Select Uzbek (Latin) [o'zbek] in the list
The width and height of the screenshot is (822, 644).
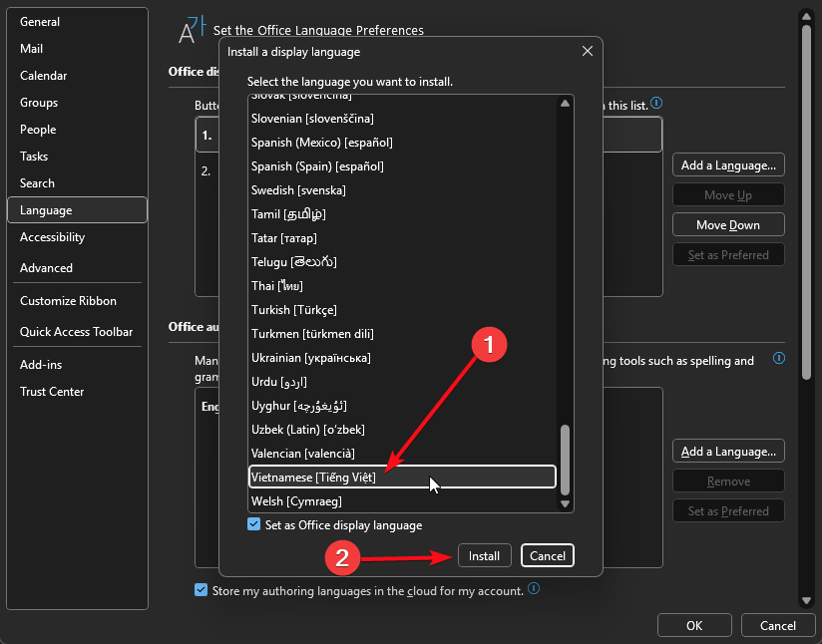pyautogui.click(x=402, y=429)
